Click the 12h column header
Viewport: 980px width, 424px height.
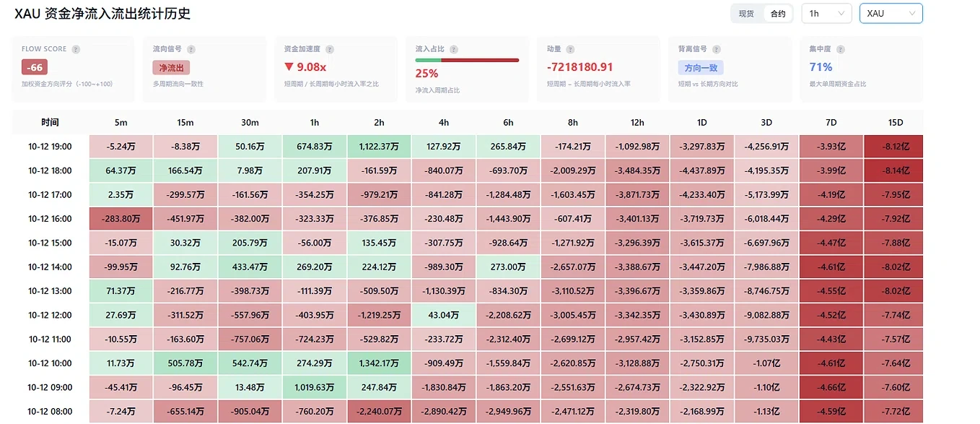tap(637, 122)
